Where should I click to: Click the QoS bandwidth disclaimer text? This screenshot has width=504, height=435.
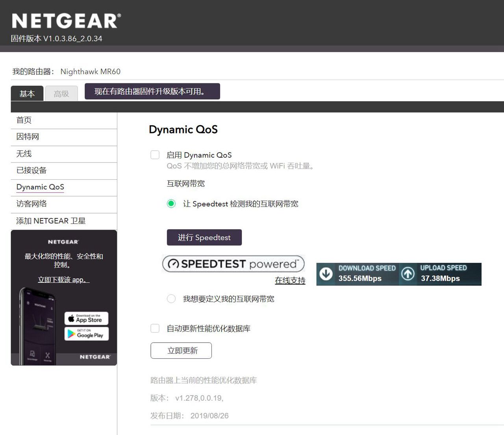[240, 166]
